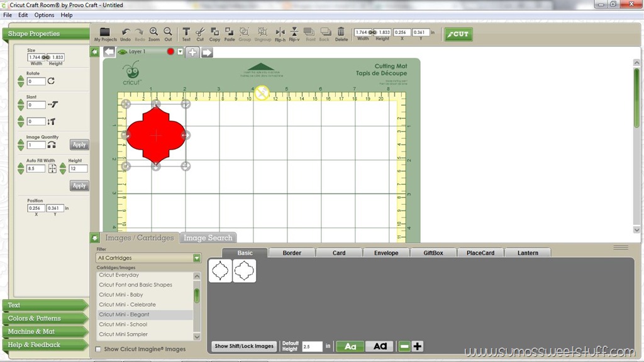Expand the Colors & Patterns panel
This screenshot has width=644, height=362.
(x=45, y=318)
